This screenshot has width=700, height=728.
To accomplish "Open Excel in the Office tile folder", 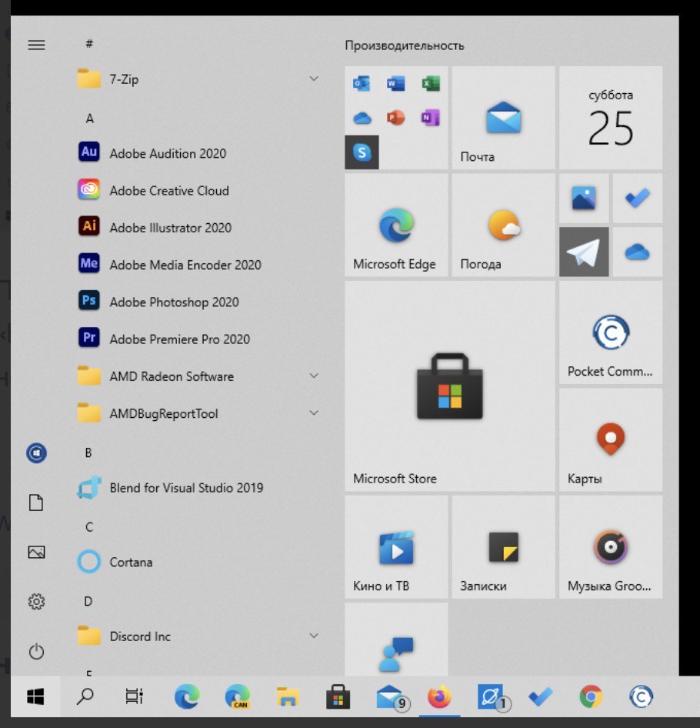I will click(430, 84).
